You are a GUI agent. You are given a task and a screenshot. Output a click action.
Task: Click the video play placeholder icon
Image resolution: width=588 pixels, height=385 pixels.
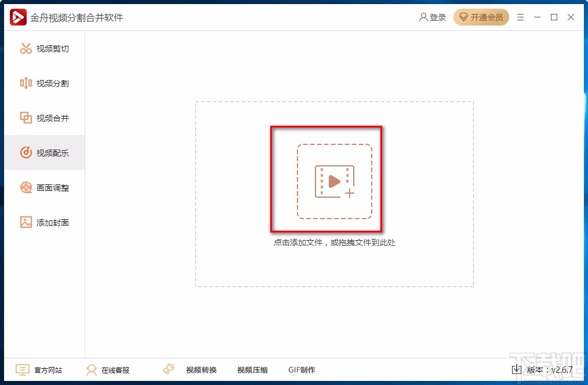[x=335, y=180]
